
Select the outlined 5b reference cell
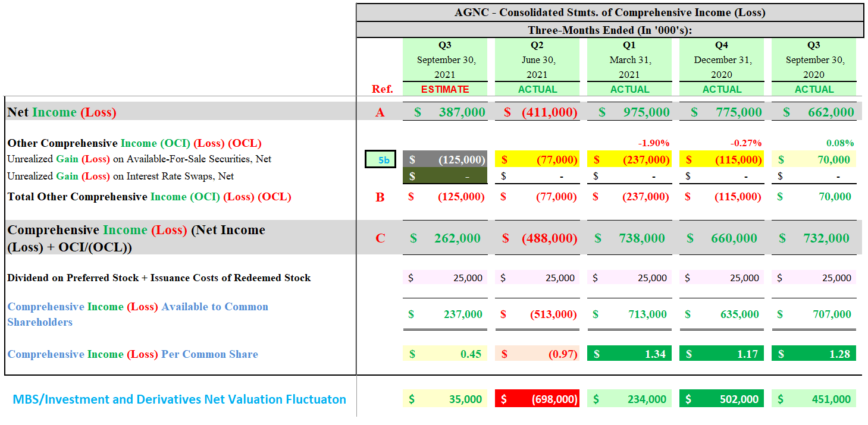[380, 159]
